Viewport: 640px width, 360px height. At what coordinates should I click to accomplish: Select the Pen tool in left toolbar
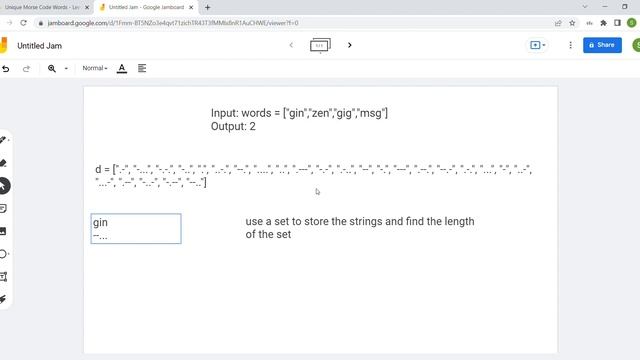pos(3,140)
